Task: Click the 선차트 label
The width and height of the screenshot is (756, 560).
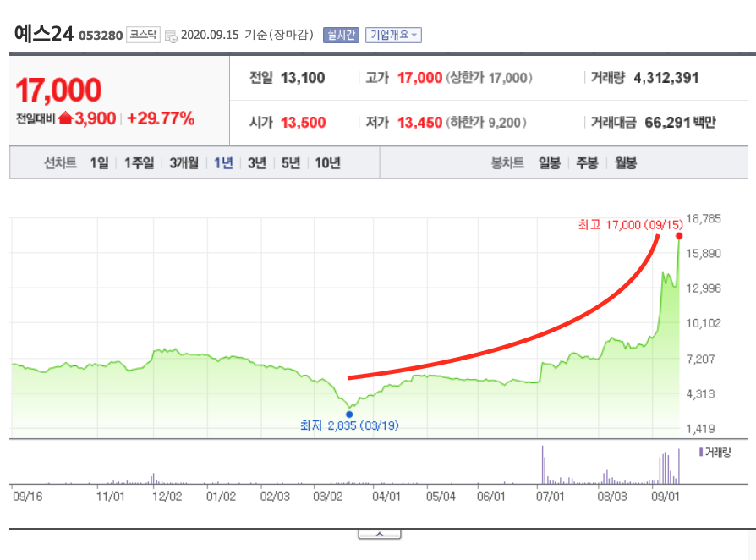Action: click(60, 163)
